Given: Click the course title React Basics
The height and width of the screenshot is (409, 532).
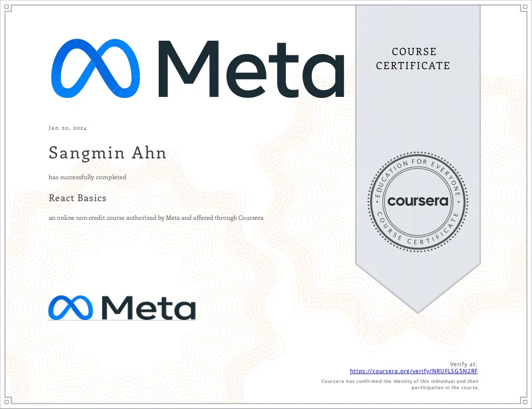Looking at the screenshot, I should pyautogui.click(x=78, y=198).
